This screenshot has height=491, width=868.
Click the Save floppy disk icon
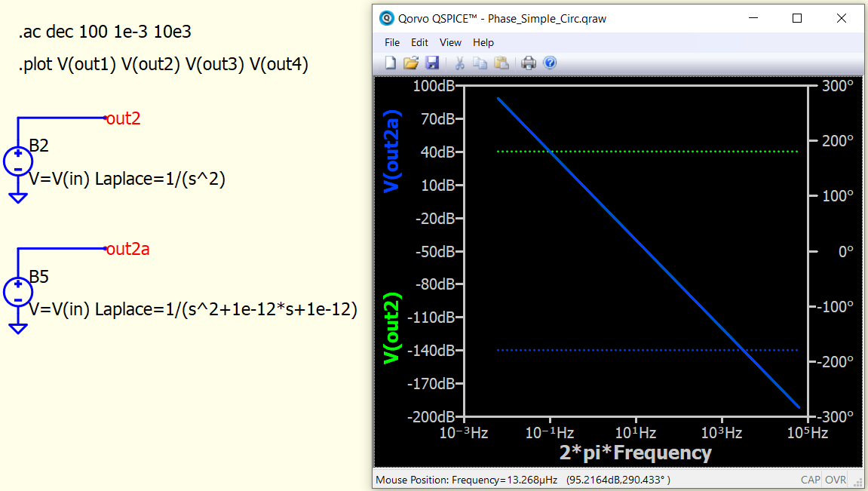point(432,63)
